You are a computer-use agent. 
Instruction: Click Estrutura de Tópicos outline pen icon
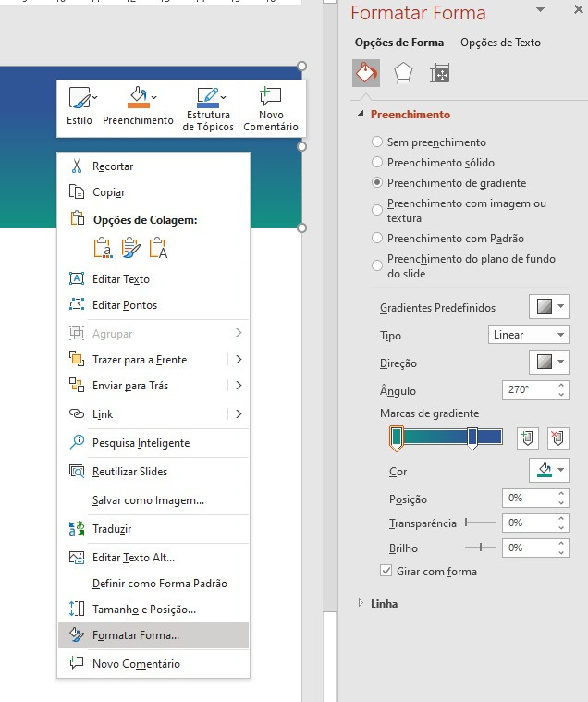(x=208, y=98)
